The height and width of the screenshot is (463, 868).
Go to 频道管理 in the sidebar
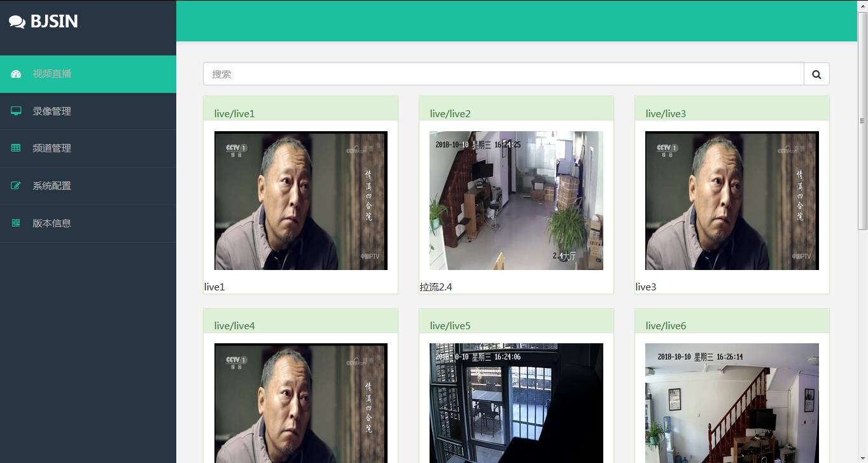(88, 148)
